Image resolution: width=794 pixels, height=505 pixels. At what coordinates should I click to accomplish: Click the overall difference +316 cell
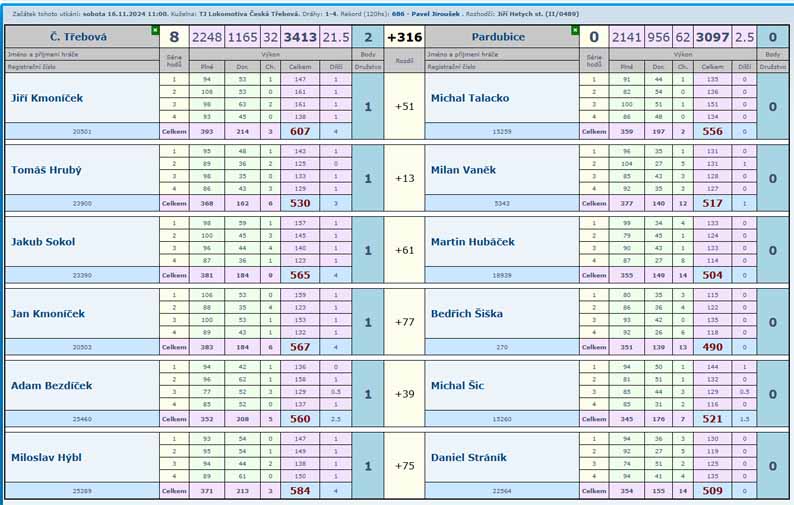(404, 37)
